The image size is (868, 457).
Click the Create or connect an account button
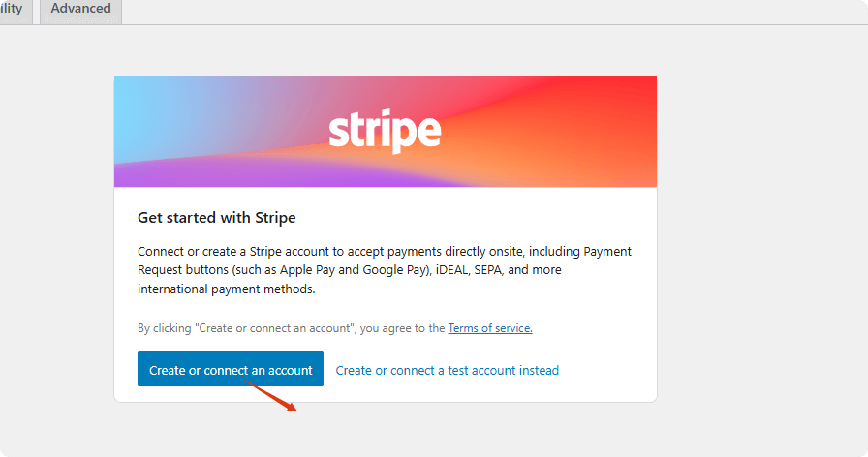tap(231, 370)
